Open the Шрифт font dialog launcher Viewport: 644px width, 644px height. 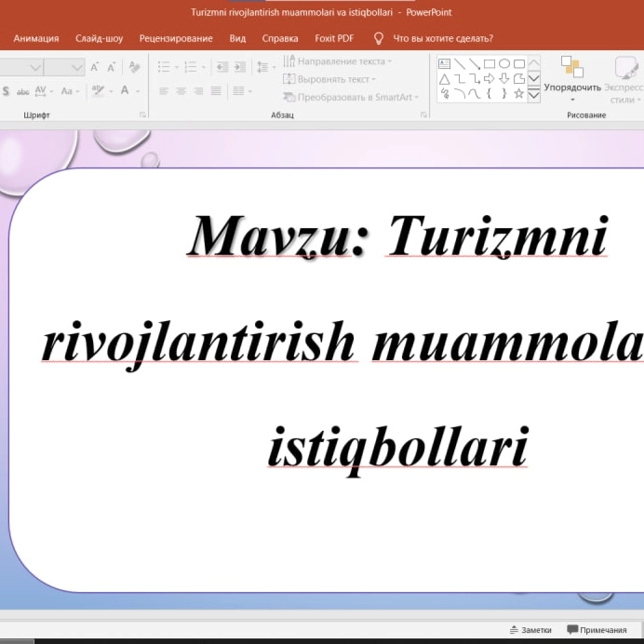[142, 114]
